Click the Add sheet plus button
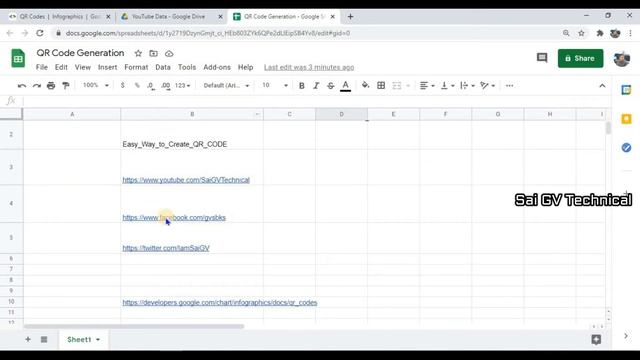This screenshot has height=360, width=640. [28, 339]
